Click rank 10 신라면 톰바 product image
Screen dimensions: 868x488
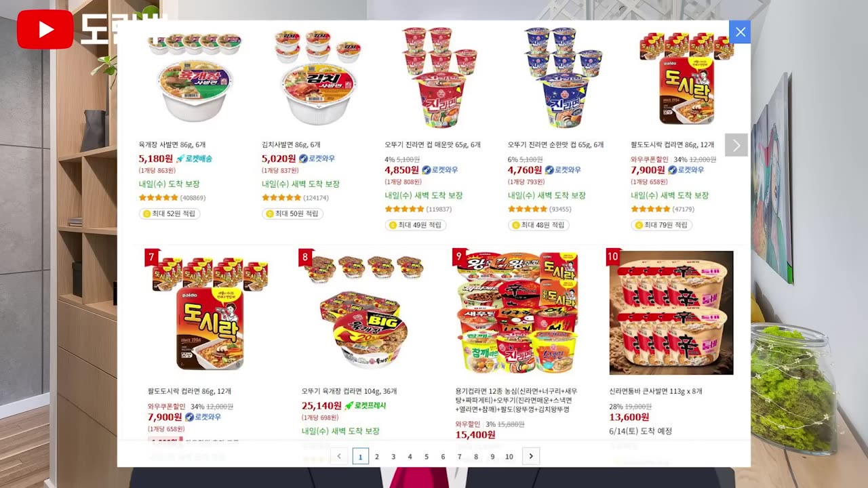click(x=671, y=312)
